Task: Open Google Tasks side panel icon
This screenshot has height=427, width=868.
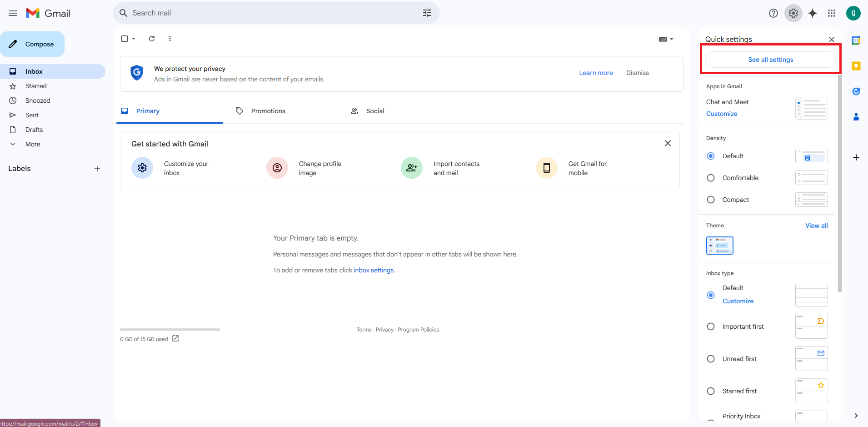Action: pos(856,91)
